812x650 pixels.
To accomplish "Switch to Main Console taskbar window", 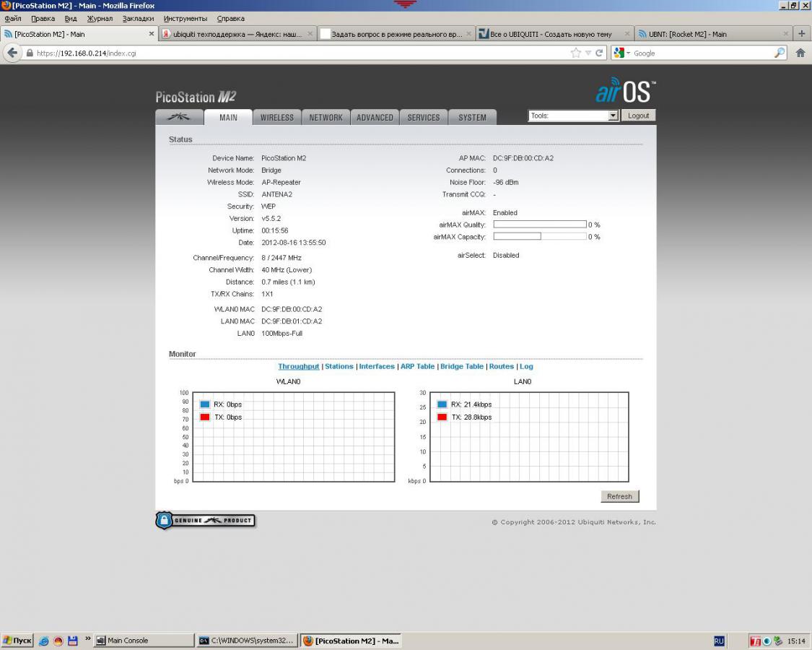I will [x=144, y=641].
